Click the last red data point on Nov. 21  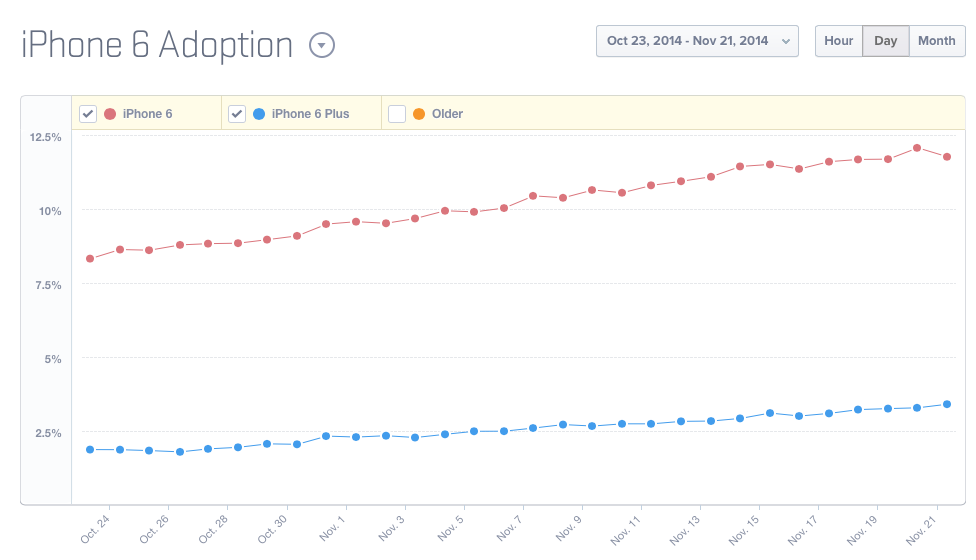946,157
